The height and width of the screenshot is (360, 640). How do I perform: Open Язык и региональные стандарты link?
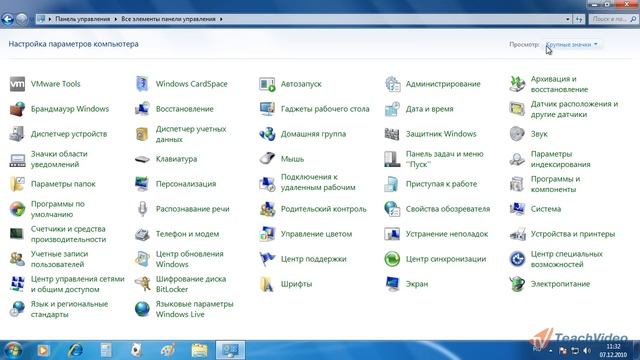tap(69, 309)
